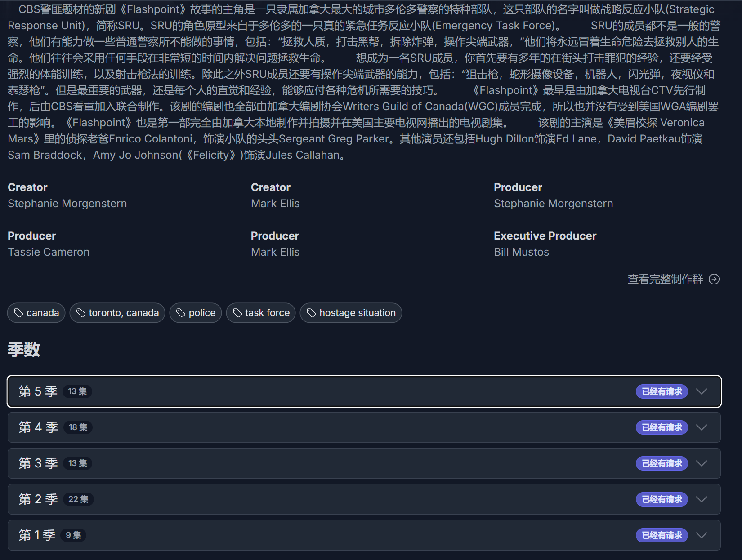
Task: Click overview line starting CBS警匪题材的新剧
Action: coord(366,9)
